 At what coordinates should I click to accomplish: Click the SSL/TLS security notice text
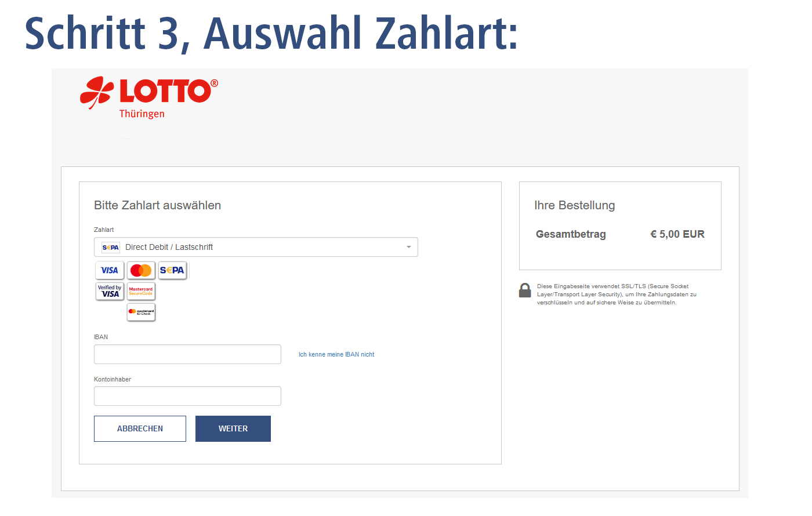pos(617,295)
